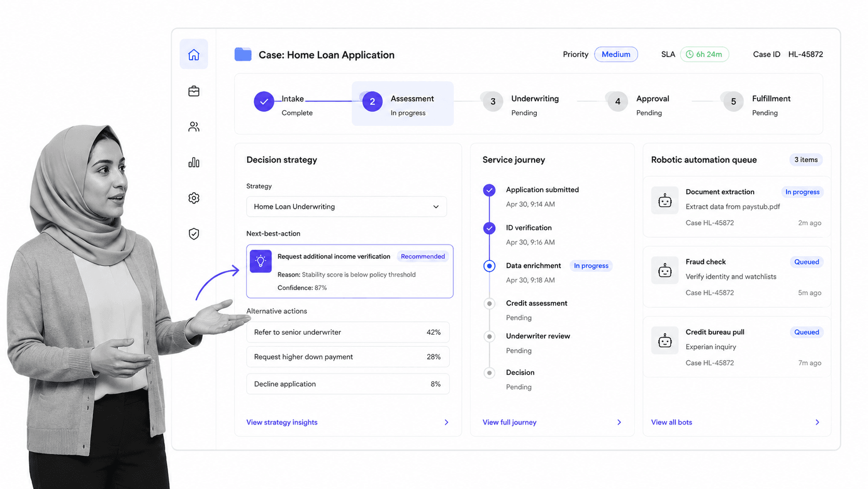
Task: Click the Case: Home Loan Application title
Action: 327,55
